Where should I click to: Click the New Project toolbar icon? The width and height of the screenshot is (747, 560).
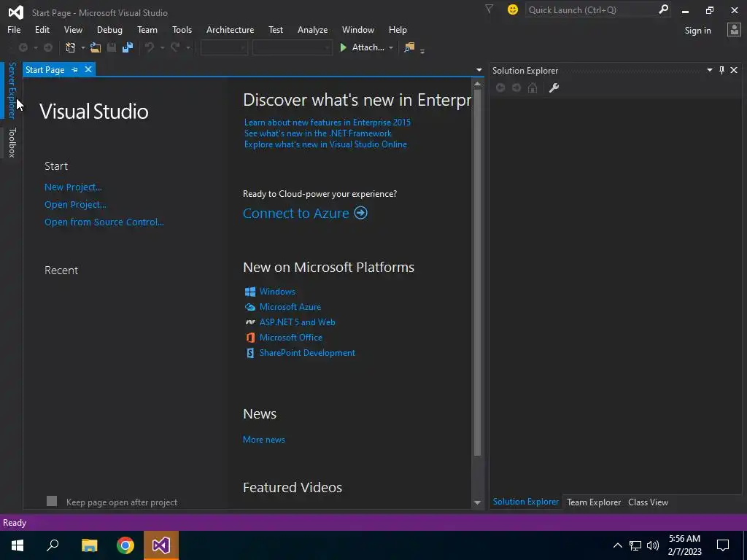coord(71,47)
